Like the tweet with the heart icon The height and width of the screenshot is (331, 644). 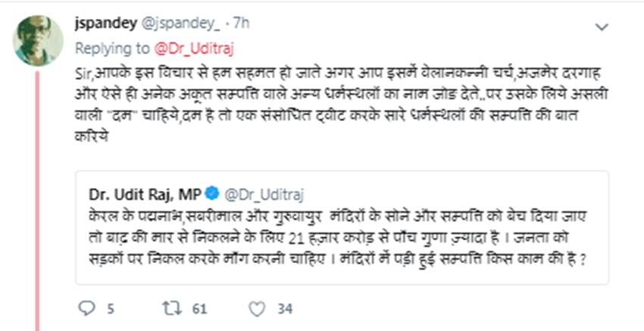click(x=257, y=308)
